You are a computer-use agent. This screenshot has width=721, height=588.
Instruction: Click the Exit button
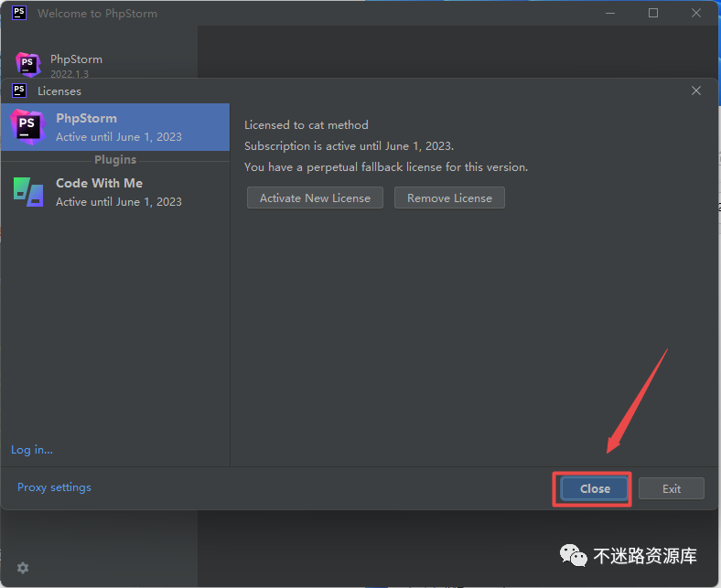[x=671, y=488]
